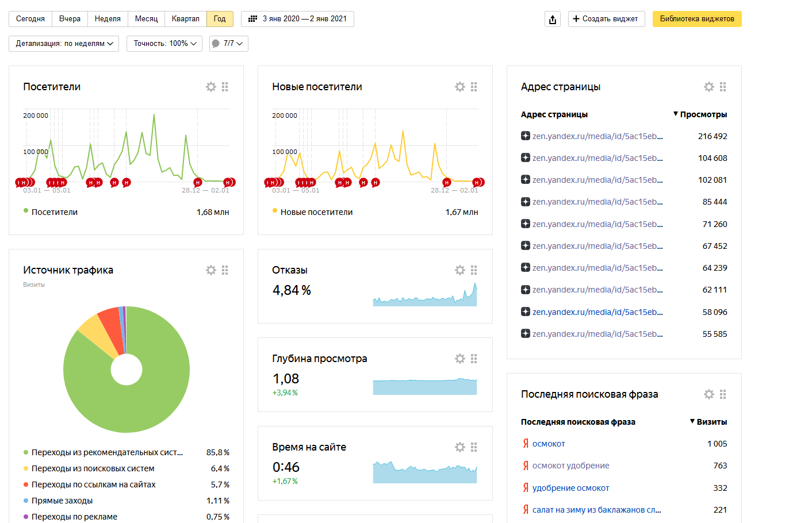Toggle Посетители series in chart legend

click(x=50, y=212)
